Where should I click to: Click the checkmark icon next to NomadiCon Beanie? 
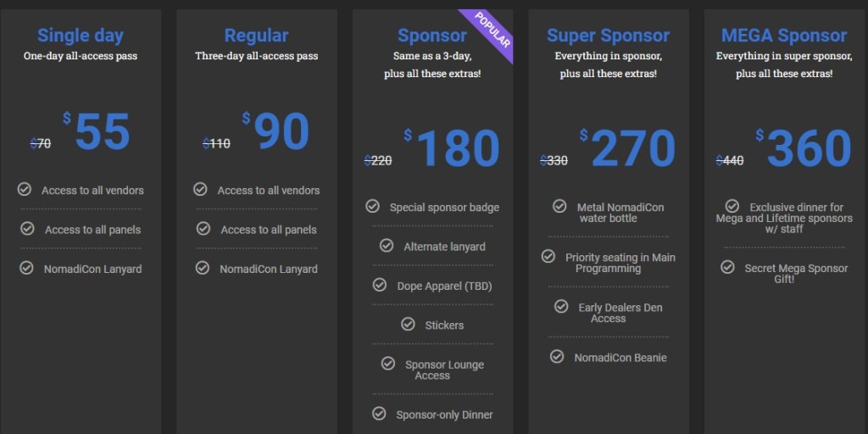click(x=557, y=357)
